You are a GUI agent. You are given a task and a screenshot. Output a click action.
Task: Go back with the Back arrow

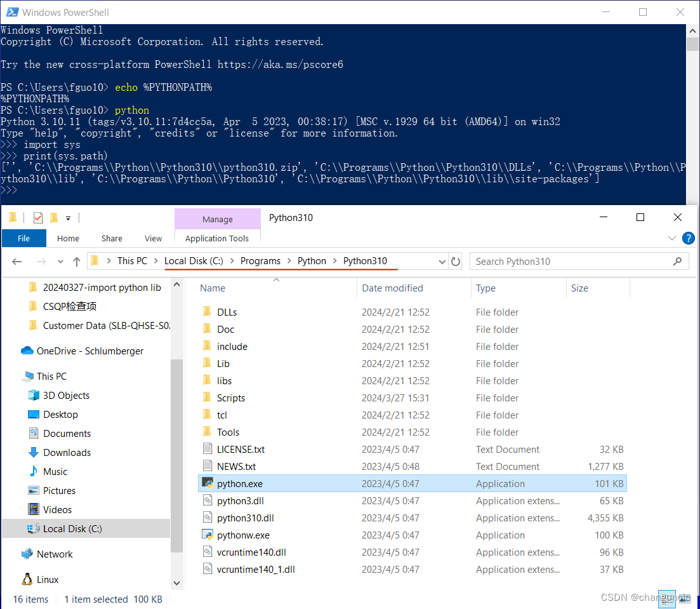point(17,262)
